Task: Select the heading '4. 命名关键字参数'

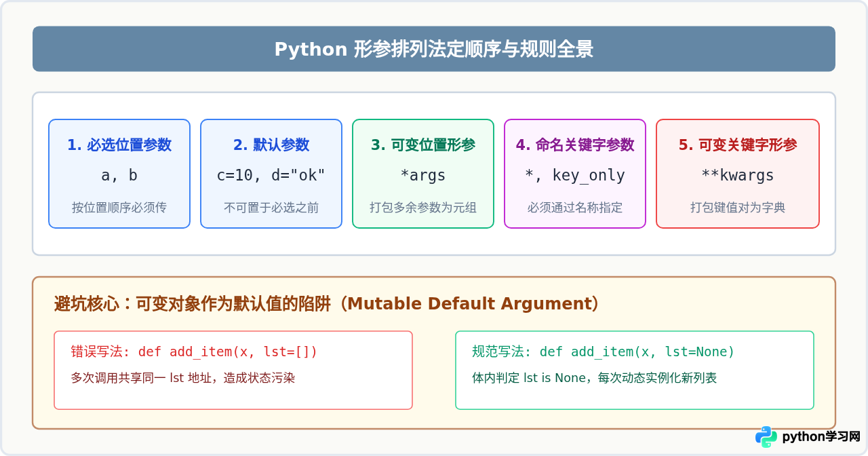Action: [x=575, y=145]
